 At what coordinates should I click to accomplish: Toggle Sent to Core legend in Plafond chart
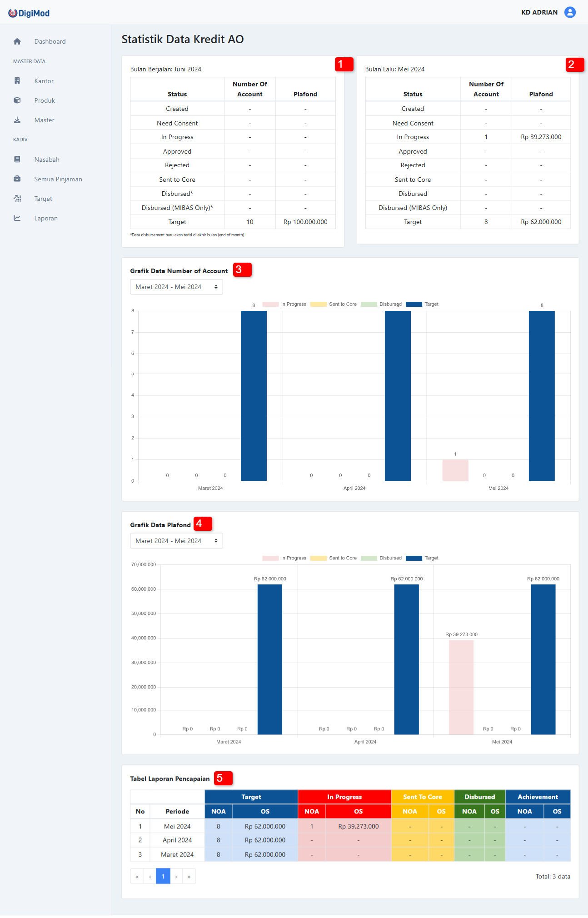pos(334,558)
